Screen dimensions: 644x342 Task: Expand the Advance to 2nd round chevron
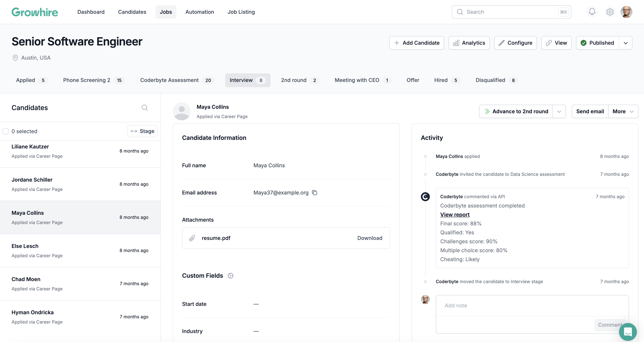click(x=559, y=112)
